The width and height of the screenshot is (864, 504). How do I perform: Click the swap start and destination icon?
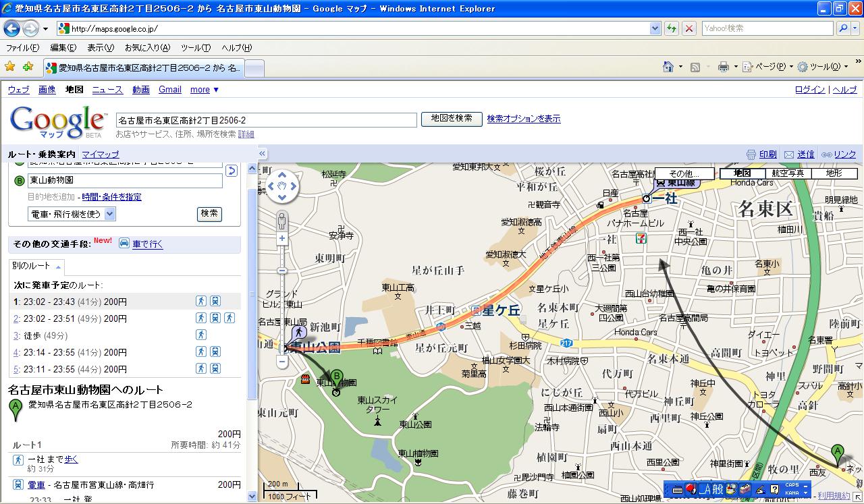232,171
